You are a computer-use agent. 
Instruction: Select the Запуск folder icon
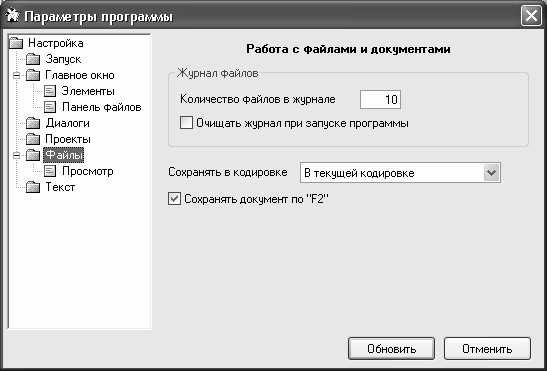33,59
